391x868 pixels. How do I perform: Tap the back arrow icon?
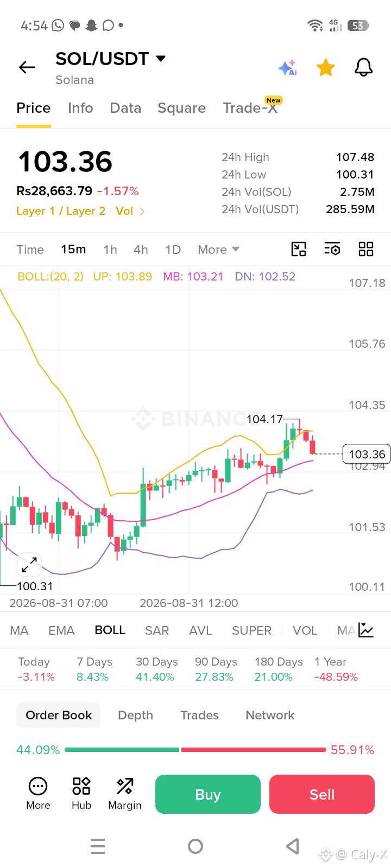(27, 67)
